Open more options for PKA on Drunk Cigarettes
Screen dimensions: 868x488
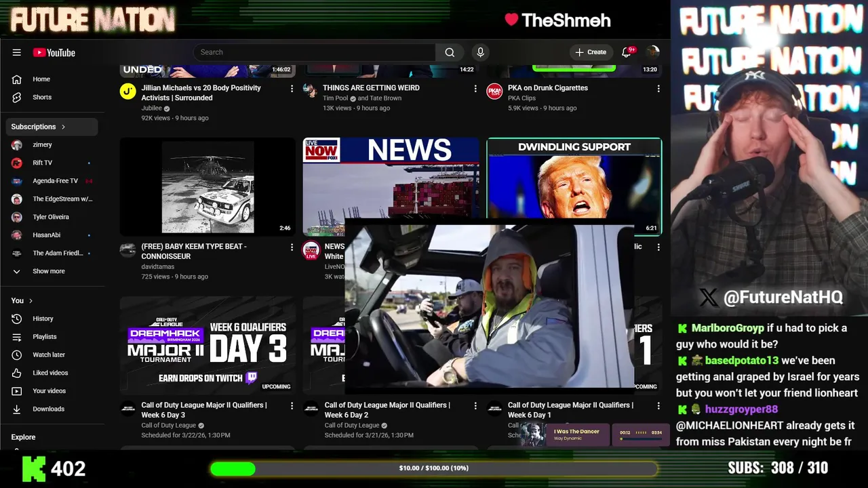(x=658, y=89)
